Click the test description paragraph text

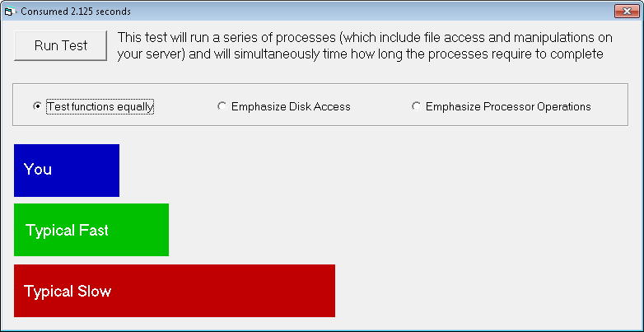pos(365,46)
